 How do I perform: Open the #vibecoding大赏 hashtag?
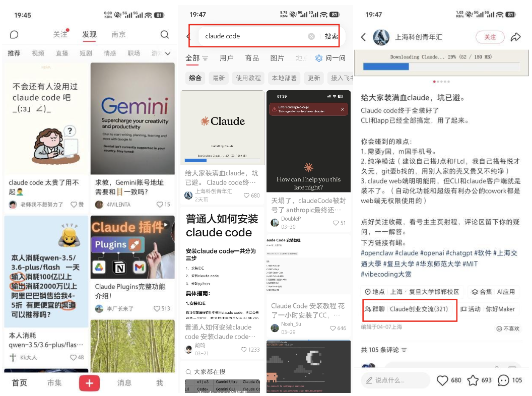(386, 274)
